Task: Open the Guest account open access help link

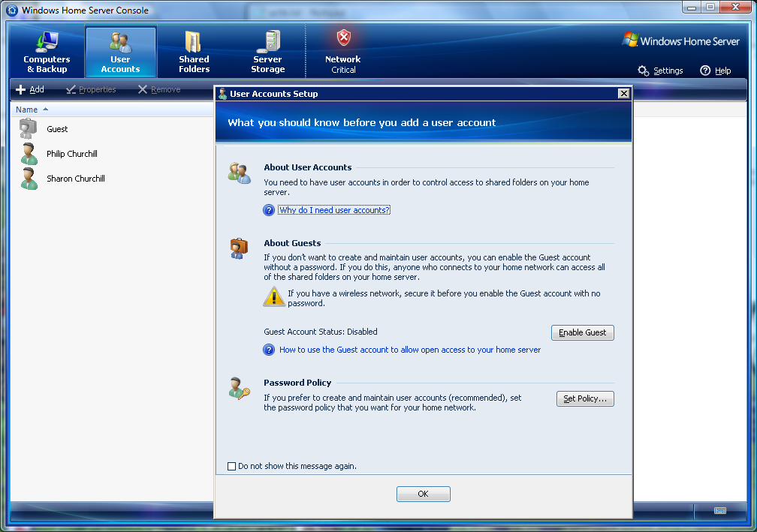Action: point(410,350)
